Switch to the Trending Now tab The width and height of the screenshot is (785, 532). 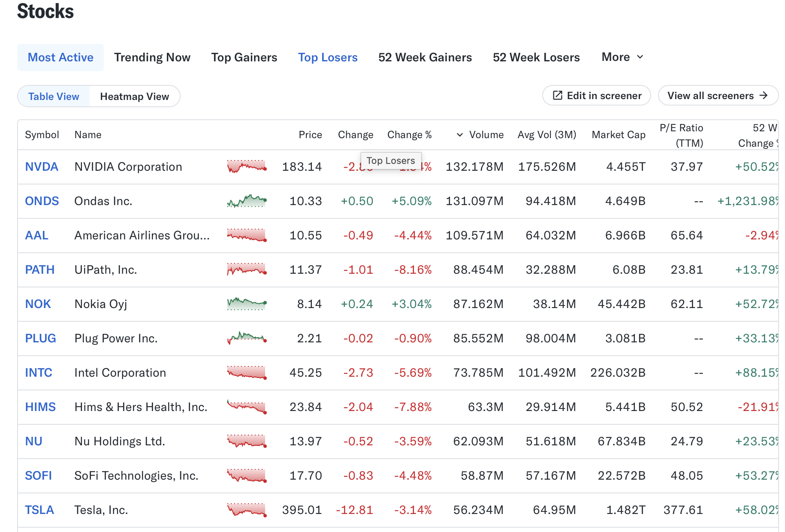point(152,57)
